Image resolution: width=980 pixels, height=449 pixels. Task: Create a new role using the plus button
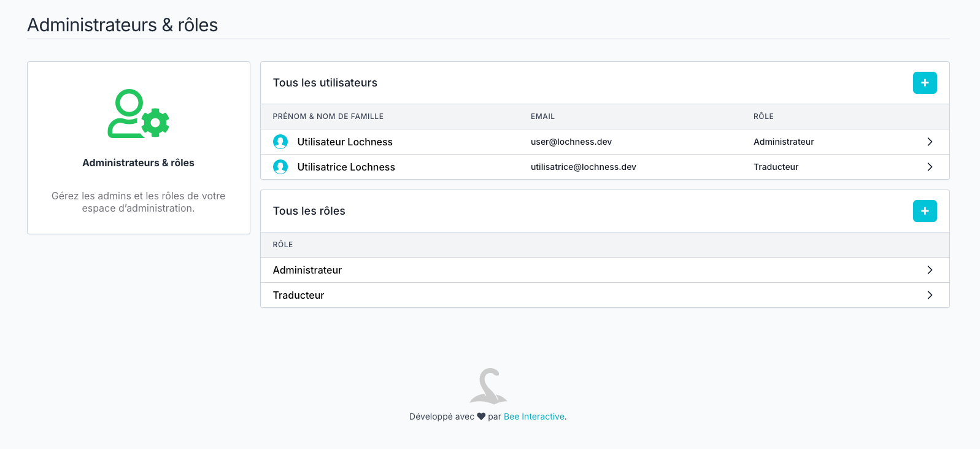coord(924,211)
